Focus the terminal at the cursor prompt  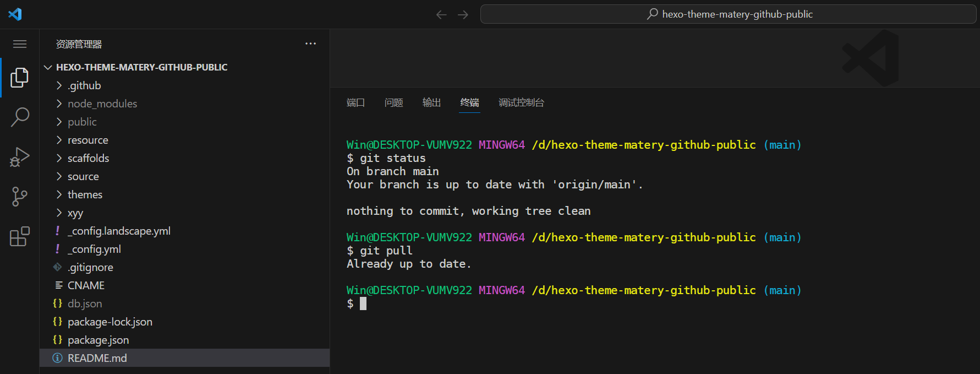click(363, 303)
